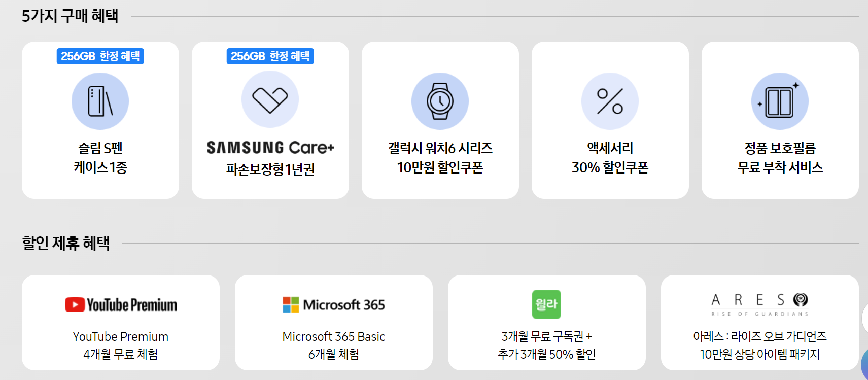
Task: Click the ARES Rise of Guardians logo
Action: 760,302
